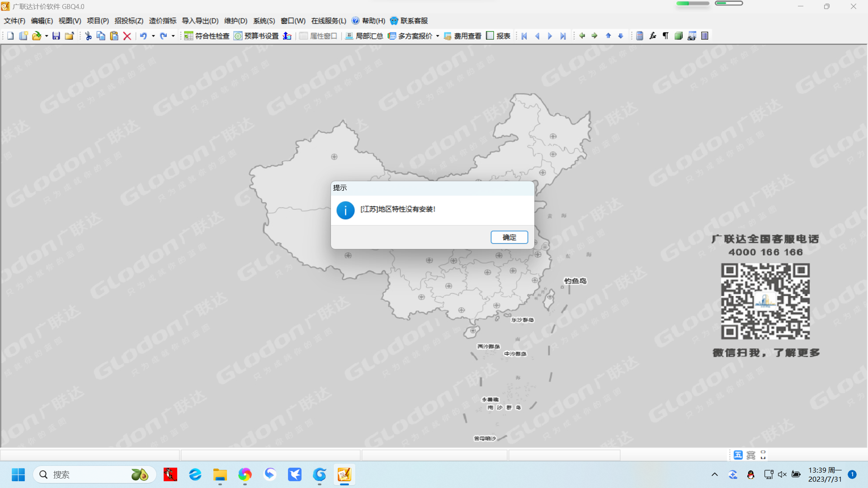This screenshot has width=868, height=488.
Task: Click the 联系客服 link in menu bar
Action: tap(409, 21)
